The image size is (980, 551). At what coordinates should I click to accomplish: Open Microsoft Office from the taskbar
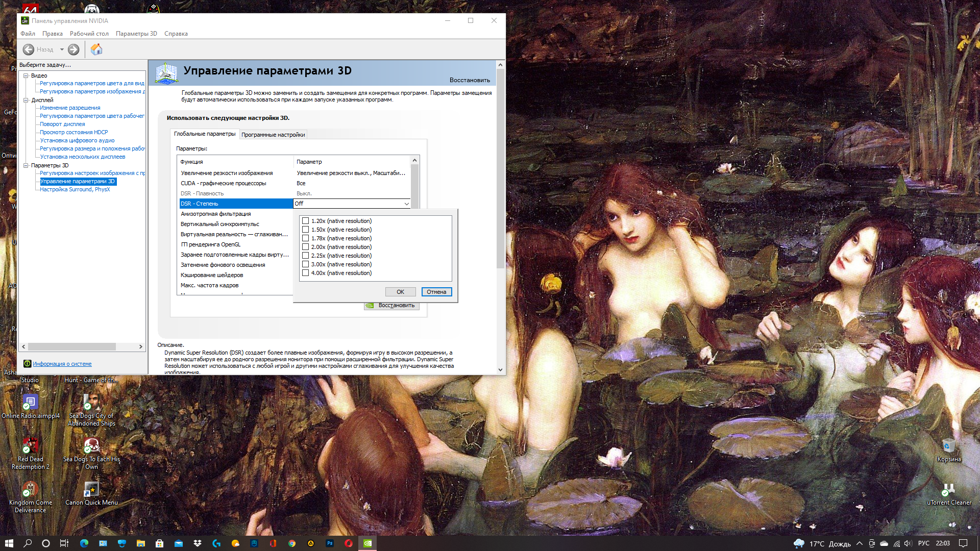273,543
